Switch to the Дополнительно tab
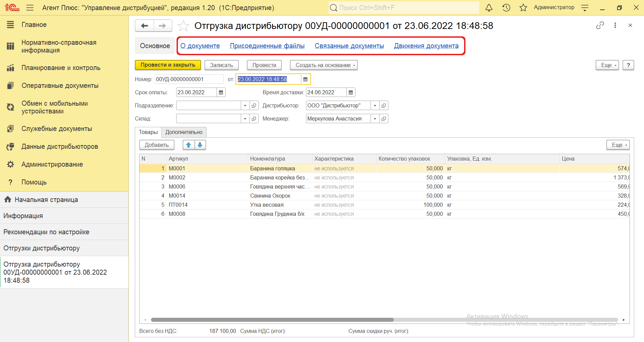The height and width of the screenshot is (342, 644). coord(184,132)
